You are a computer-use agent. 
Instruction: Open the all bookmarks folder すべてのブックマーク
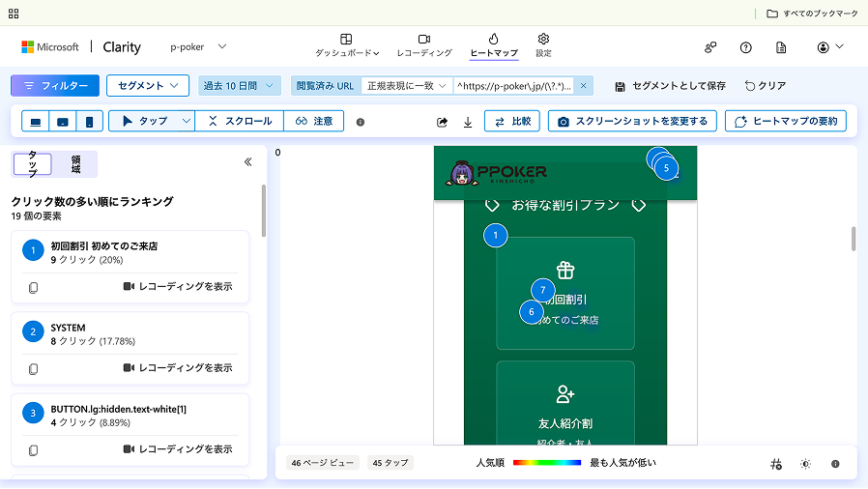pyautogui.click(x=812, y=14)
